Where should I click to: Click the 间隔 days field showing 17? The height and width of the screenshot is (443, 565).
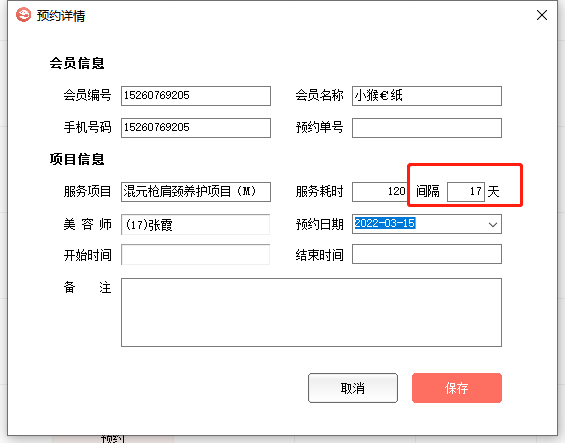466,192
